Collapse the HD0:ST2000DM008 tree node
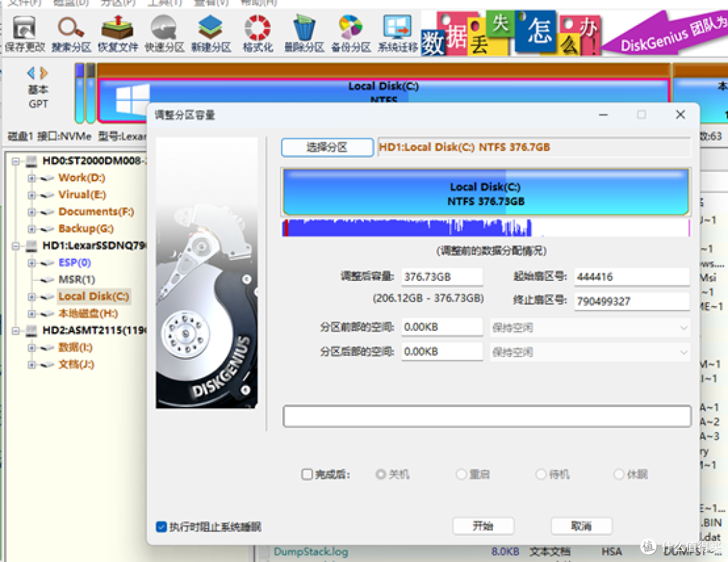This screenshot has width=728, height=562. pos(16,162)
